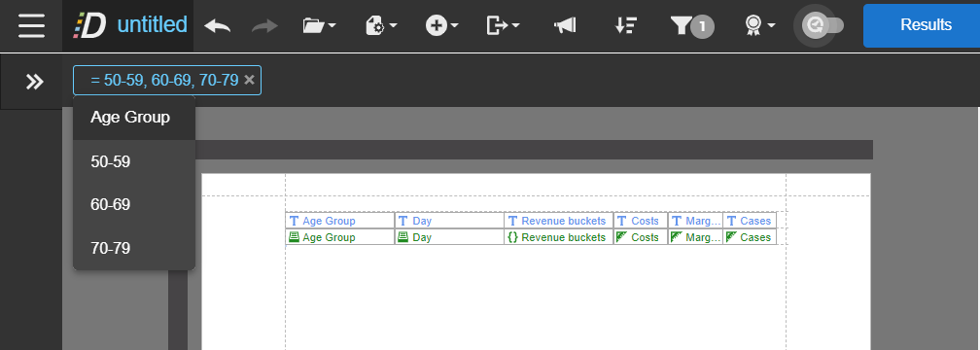Viewport: 980px width, 350px height.
Task: Select 70-79 in the filter list
Action: click(134, 248)
